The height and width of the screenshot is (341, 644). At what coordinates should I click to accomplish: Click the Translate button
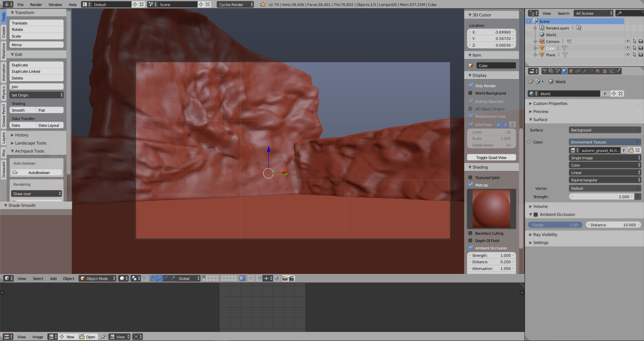click(x=37, y=23)
